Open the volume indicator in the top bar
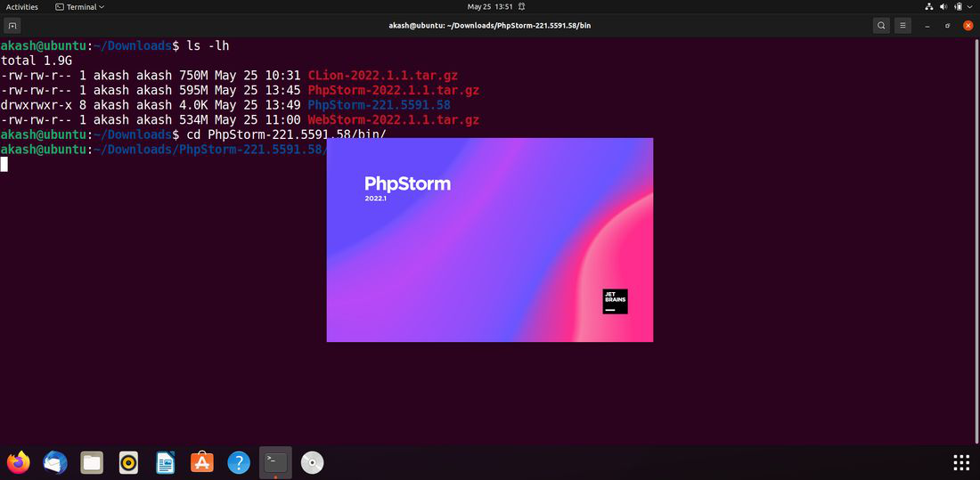 tap(943, 7)
